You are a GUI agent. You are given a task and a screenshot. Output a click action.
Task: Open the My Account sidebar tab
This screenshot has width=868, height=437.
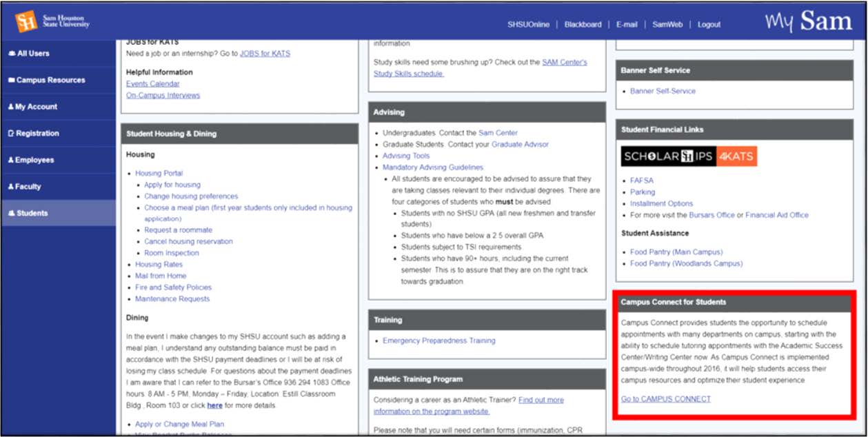pyautogui.click(x=59, y=107)
